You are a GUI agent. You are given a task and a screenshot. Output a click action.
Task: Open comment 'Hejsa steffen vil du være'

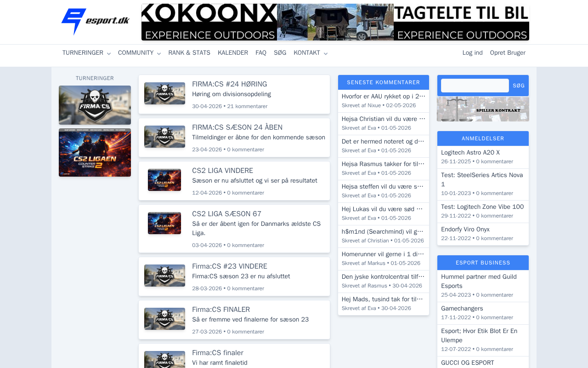(x=384, y=187)
